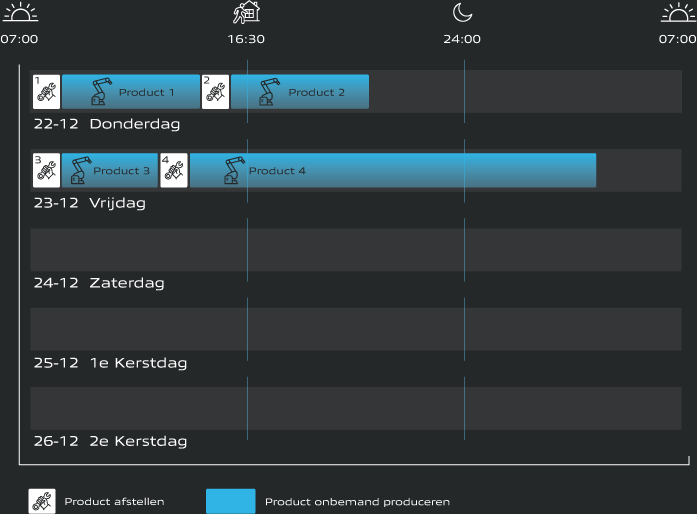Click the leaving-home icon above 16:30
Viewport: 697px width, 514px height.
click(246, 13)
